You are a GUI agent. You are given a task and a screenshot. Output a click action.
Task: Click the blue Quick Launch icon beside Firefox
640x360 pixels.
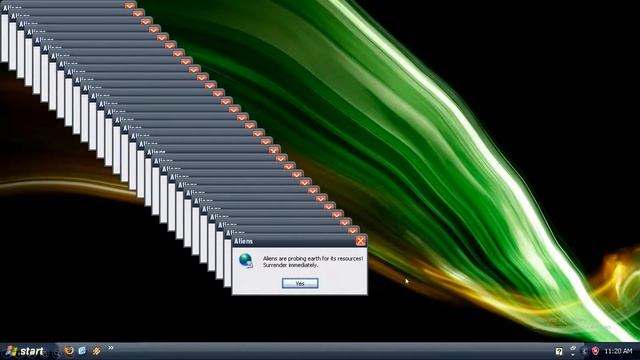(x=82, y=351)
